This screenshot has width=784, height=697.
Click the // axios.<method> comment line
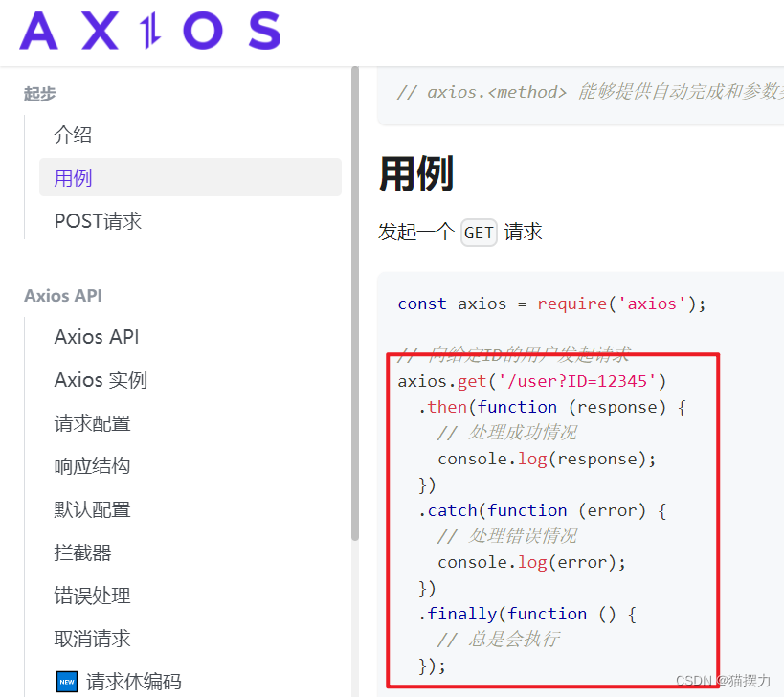click(x=590, y=92)
